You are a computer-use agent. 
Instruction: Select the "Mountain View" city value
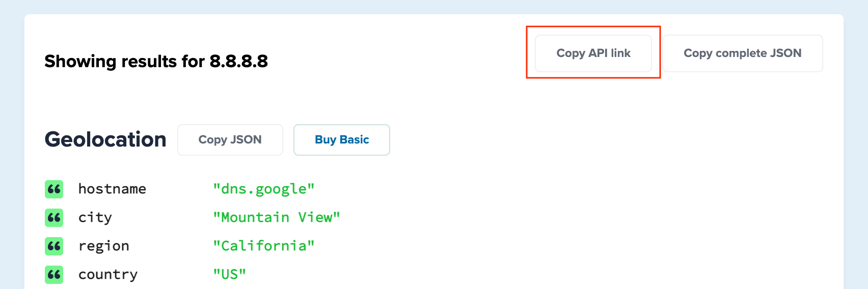tap(277, 218)
